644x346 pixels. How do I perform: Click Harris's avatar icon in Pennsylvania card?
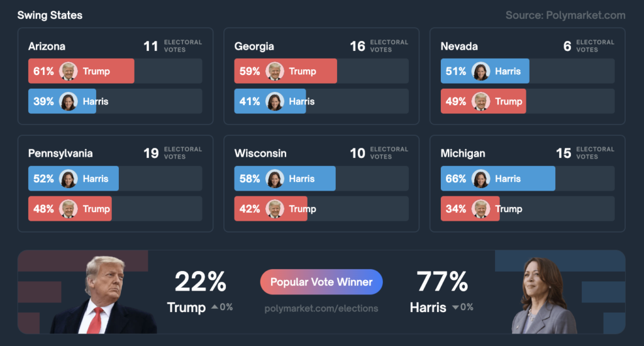[x=69, y=179]
